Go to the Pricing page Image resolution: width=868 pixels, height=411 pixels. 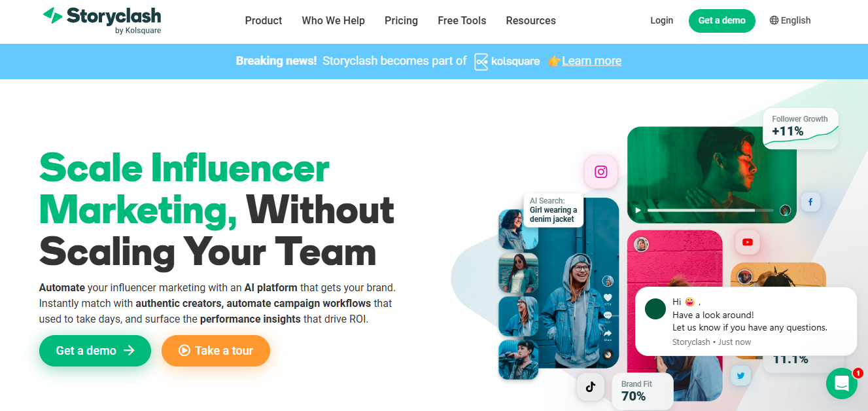click(401, 20)
